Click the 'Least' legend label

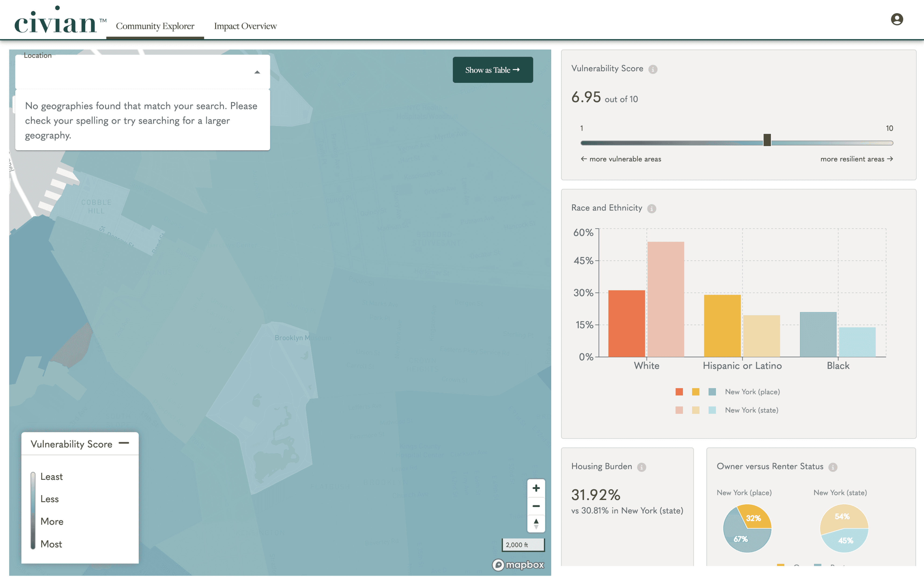click(x=52, y=477)
